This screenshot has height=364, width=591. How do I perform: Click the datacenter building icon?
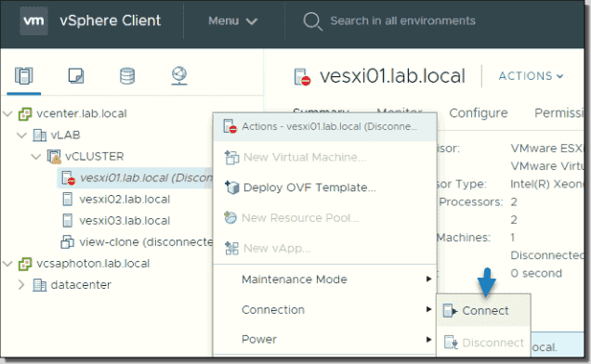tap(40, 285)
